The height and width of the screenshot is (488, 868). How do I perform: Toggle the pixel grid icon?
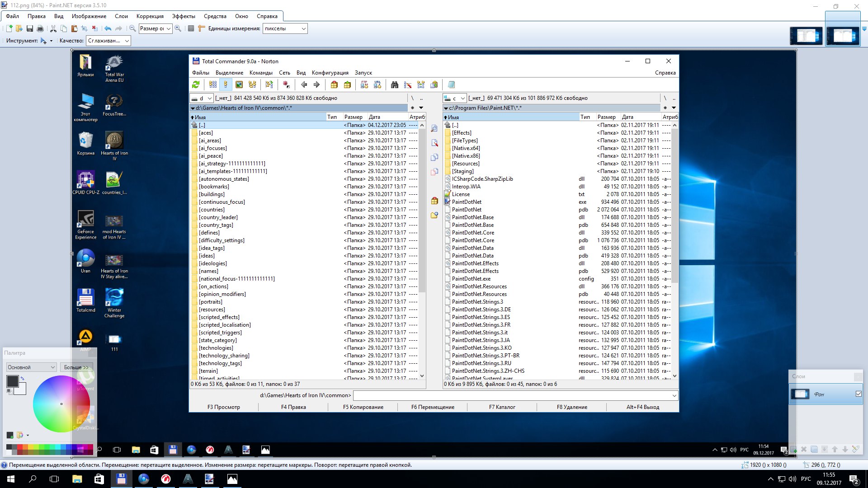(191, 28)
